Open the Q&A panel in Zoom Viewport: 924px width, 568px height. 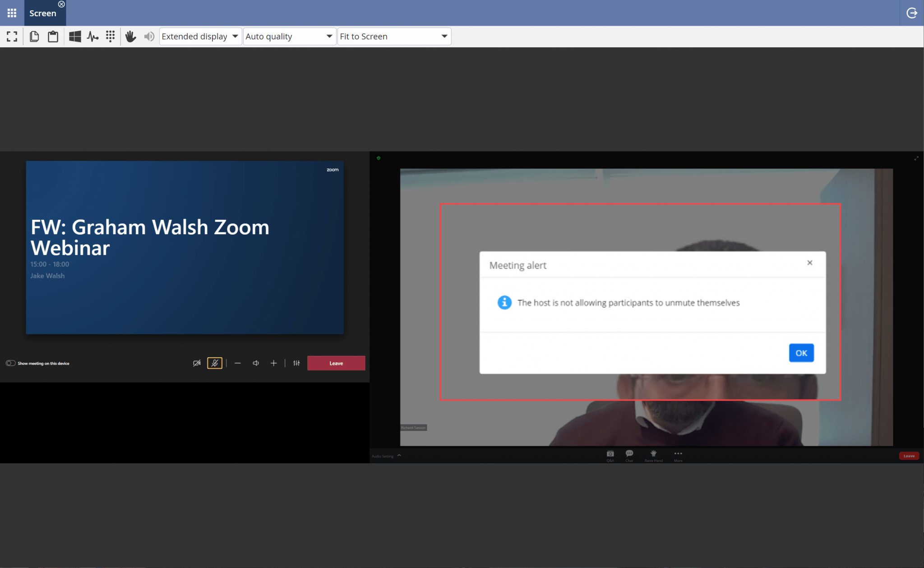tap(610, 456)
